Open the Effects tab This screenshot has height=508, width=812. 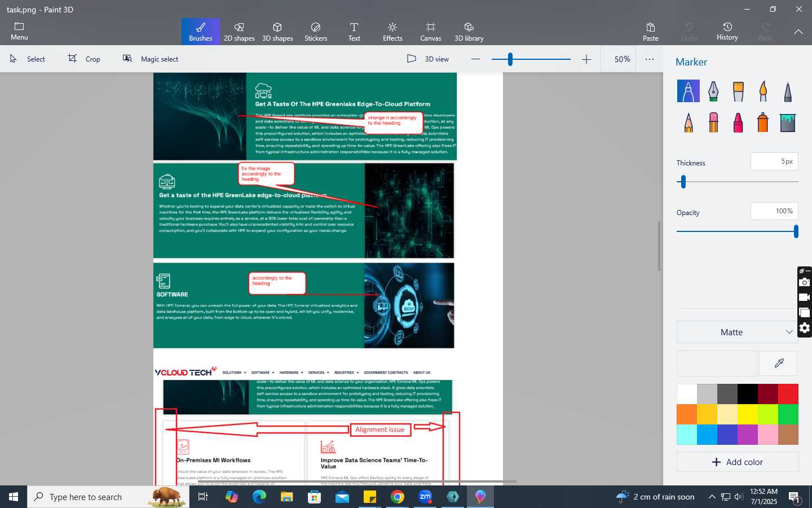coord(392,32)
